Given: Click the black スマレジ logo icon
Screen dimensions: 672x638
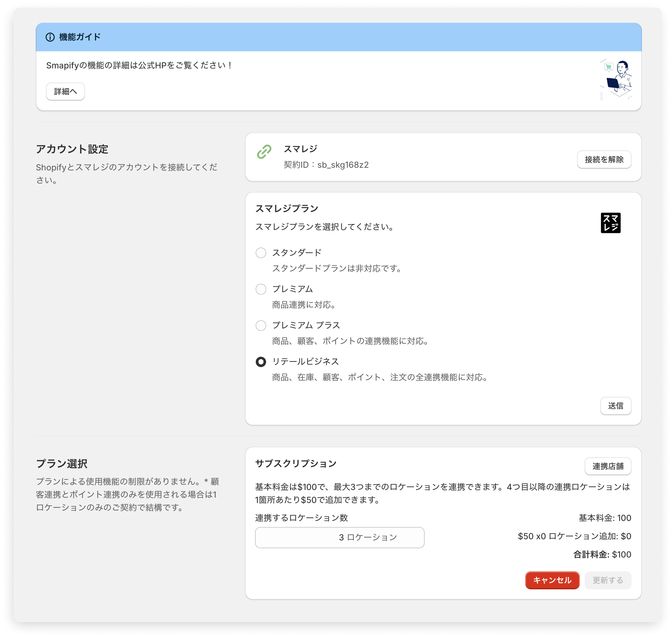Looking at the screenshot, I should (610, 223).
